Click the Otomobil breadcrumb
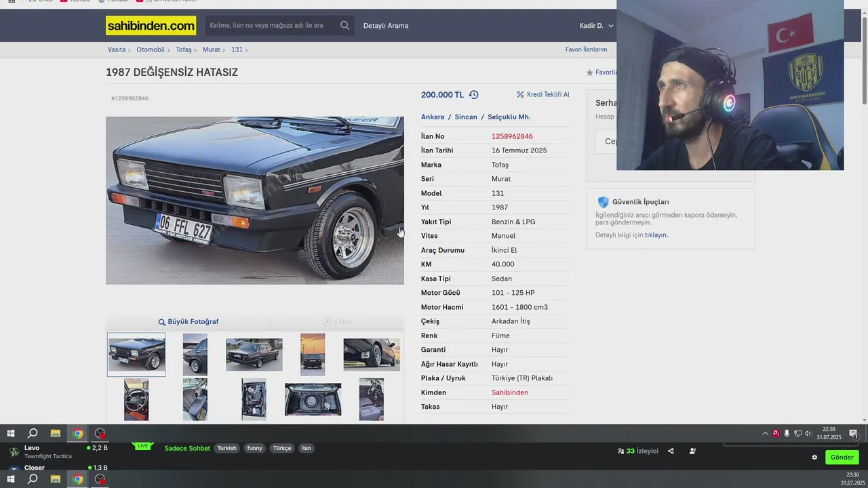Viewport: 868px width, 488px height. (151, 50)
